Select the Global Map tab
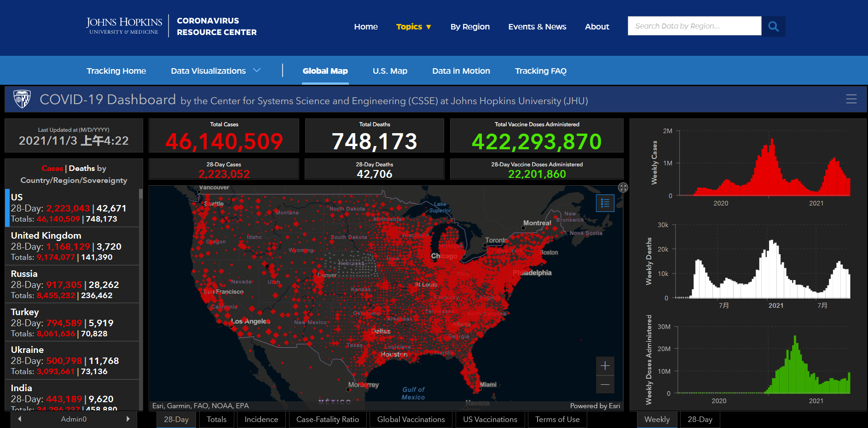Image resolution: width=868 pixels, height=428 pixels. [325, 71]
